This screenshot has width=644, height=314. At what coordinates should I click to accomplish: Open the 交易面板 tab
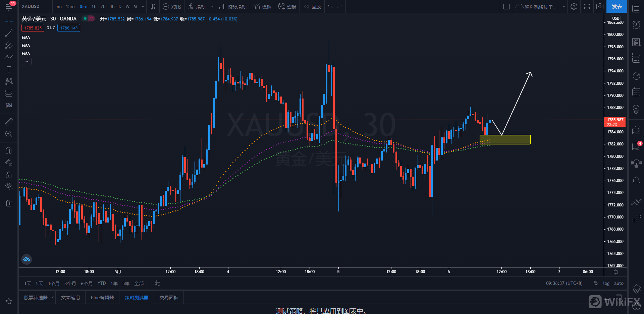(169, 298)
